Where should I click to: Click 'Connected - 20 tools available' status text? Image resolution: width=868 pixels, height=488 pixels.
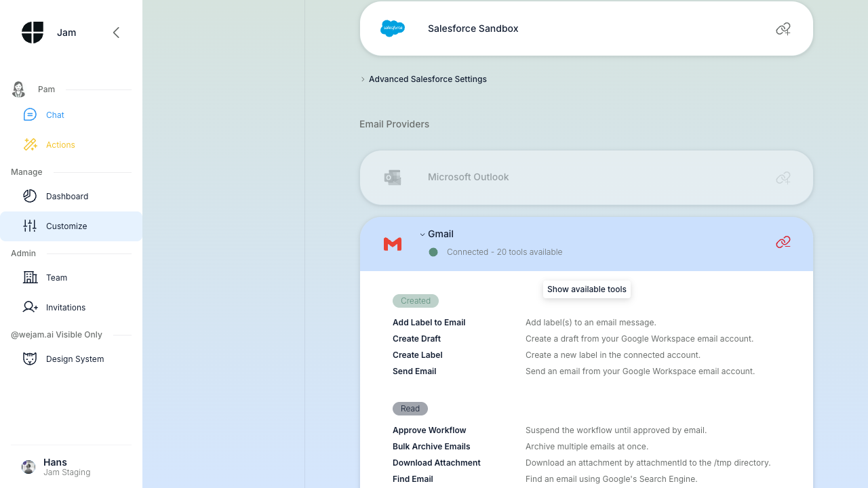[x=505, y=252]
